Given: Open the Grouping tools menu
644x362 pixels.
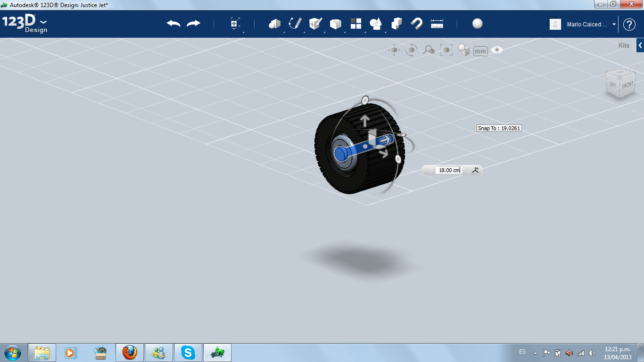Looking at the screenshot, I should pyautogui.click(x=376, y=24).
